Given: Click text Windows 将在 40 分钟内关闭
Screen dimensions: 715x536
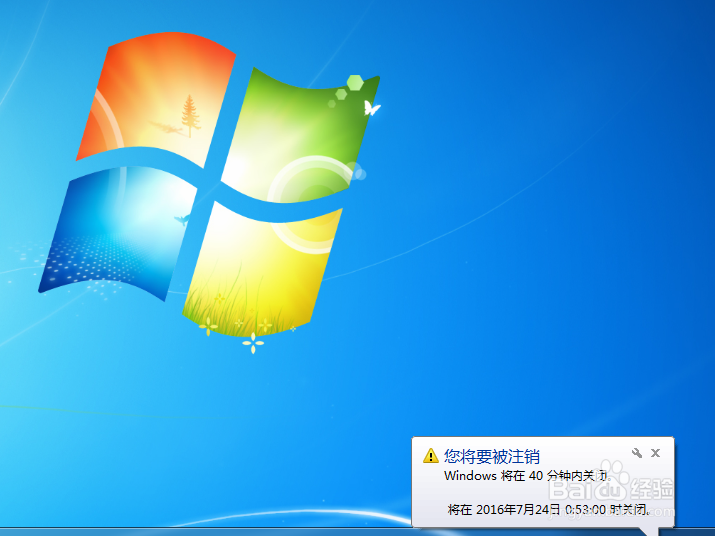Looking at the screenshot, I should tap(527, 476).
